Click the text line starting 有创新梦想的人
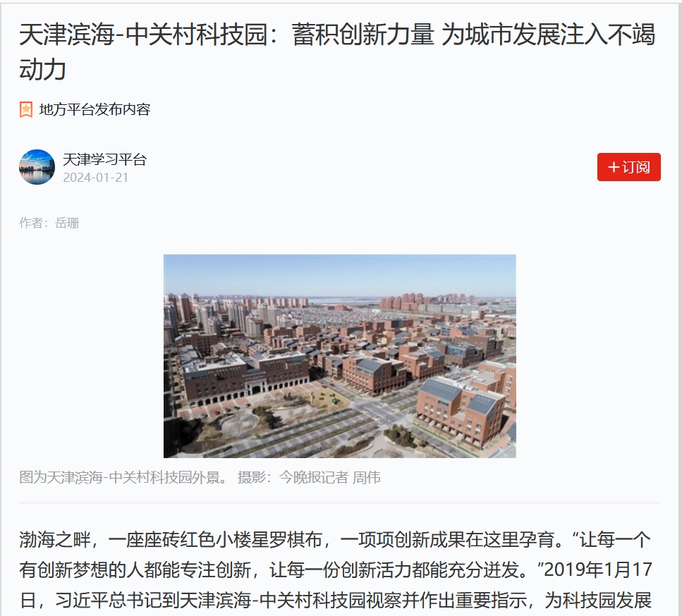This screenshot has height=616, width=682. click(x=335, y=569)
